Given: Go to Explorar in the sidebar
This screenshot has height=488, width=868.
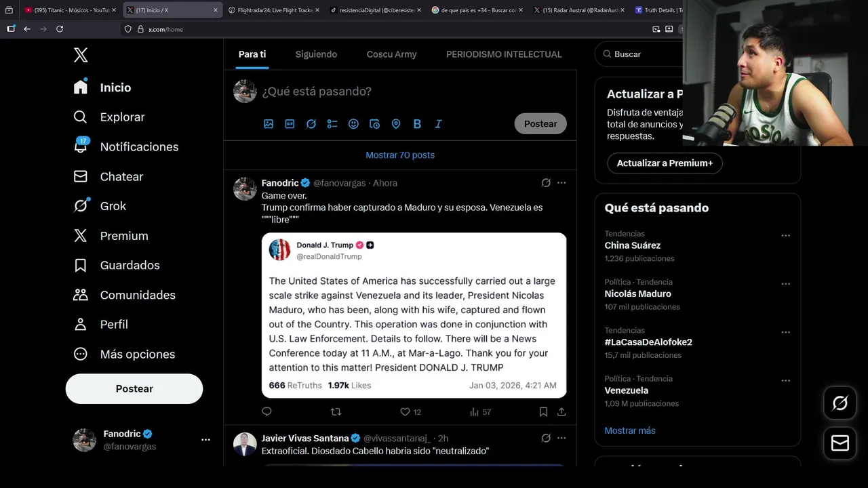Looking at the screenshot, I should [x=109, y=117].
